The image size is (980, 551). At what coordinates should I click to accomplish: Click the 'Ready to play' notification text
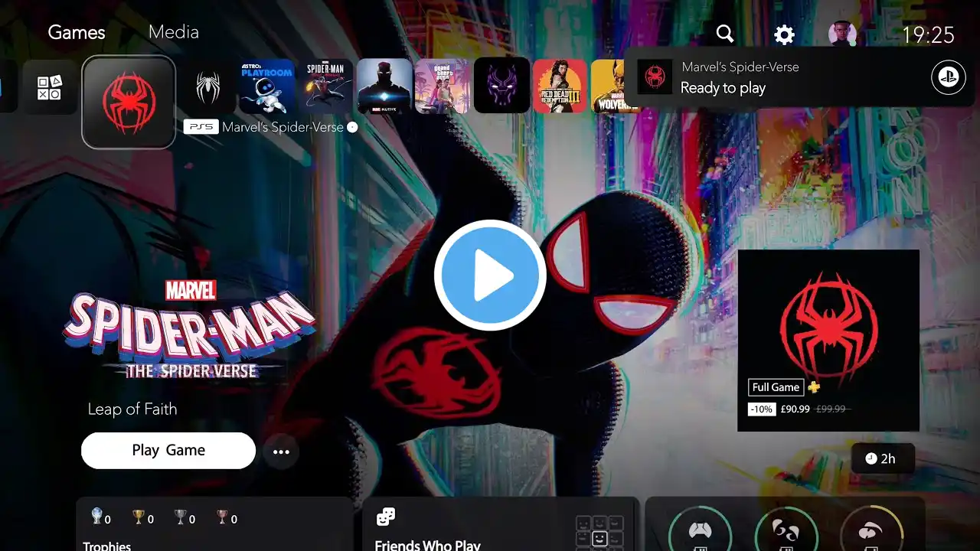(x=723, y=88)
